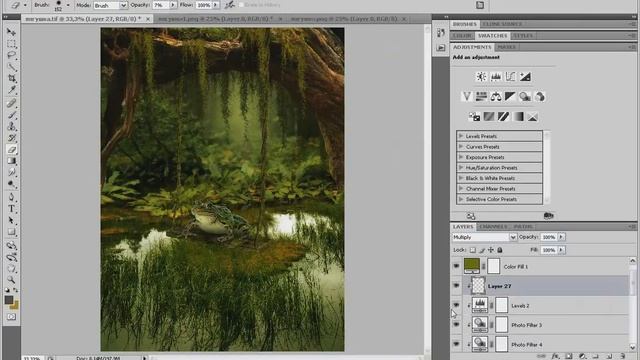Select the Horizontal Type tool
The width and height of the screenshot is (640, 360).
(x=11, y=209)
